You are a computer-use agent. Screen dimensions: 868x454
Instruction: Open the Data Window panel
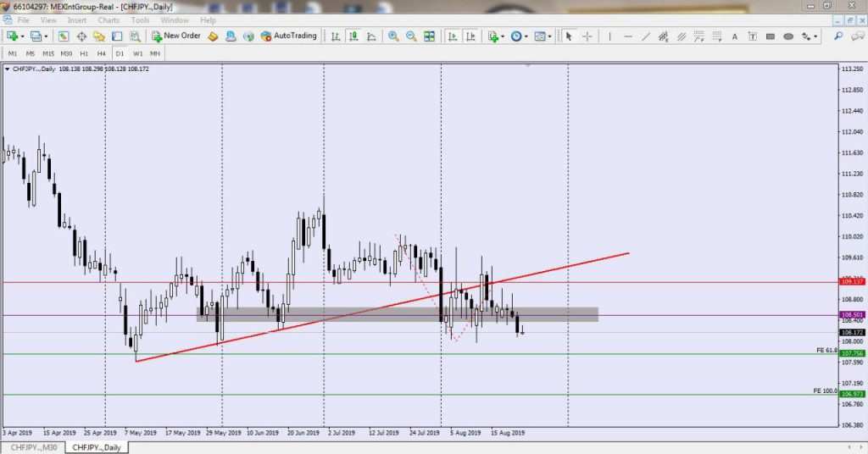tap(81, 36)
